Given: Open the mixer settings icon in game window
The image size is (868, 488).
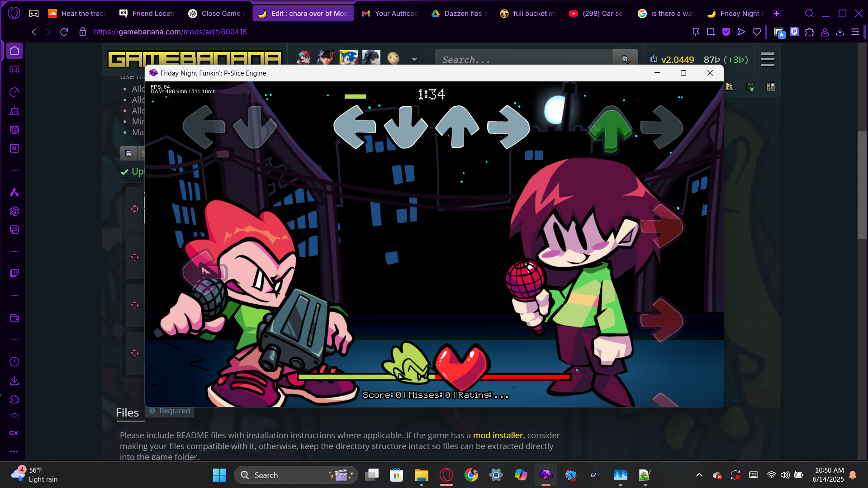Looking at the screenshot, I should (x=770, y=87).
